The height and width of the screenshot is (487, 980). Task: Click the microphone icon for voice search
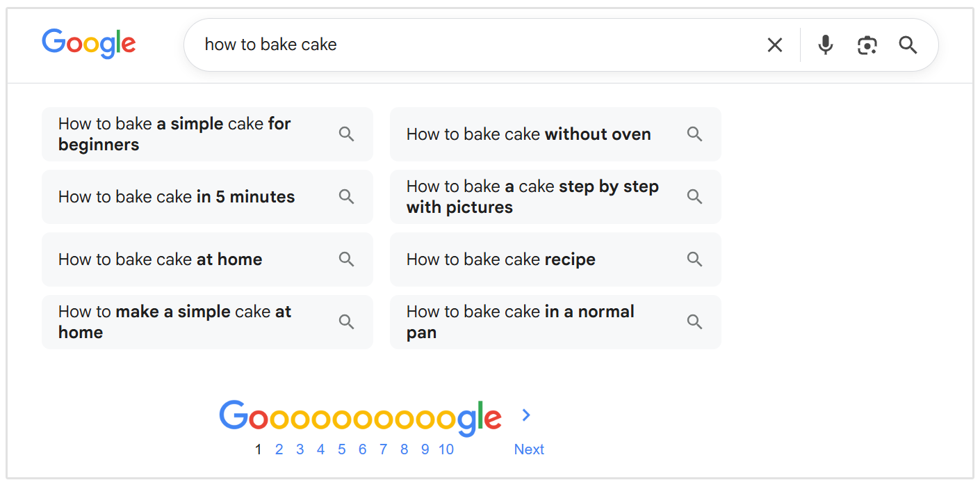(x=825, y=44)
